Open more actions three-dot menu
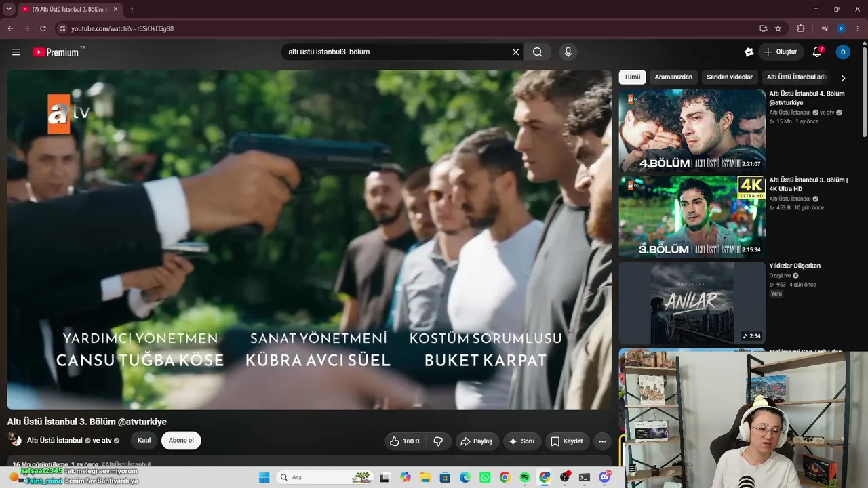The width and height of the screenshot is (868, 488). [x=602, y=441]
